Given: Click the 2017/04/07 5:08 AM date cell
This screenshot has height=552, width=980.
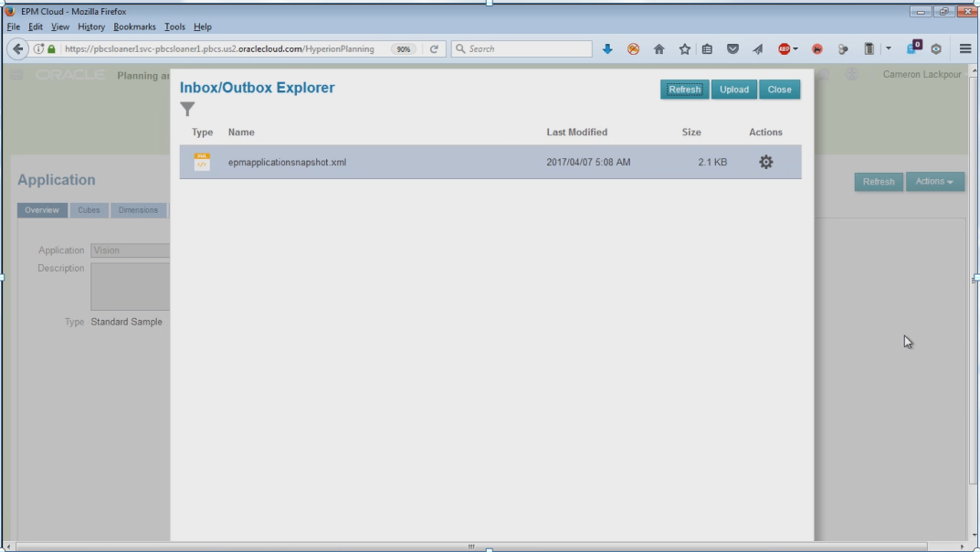Looking at the screenshot, I should coord(588,162).
